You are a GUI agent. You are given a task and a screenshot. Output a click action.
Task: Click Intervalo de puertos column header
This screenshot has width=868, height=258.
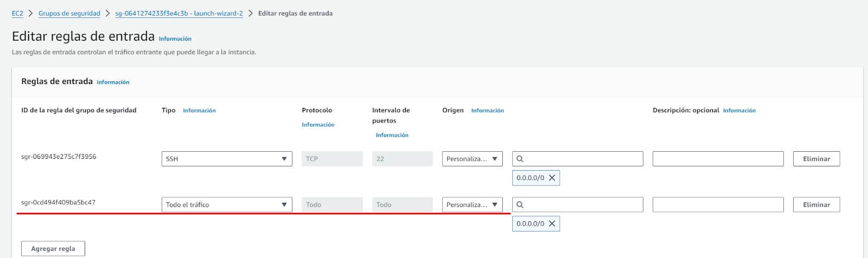(391, 115)
